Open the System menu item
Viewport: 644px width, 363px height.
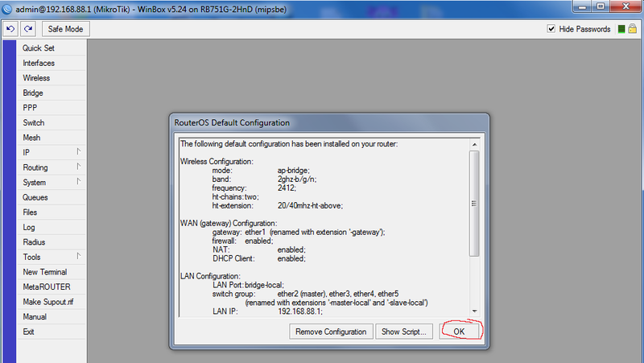tap(52, 183)
